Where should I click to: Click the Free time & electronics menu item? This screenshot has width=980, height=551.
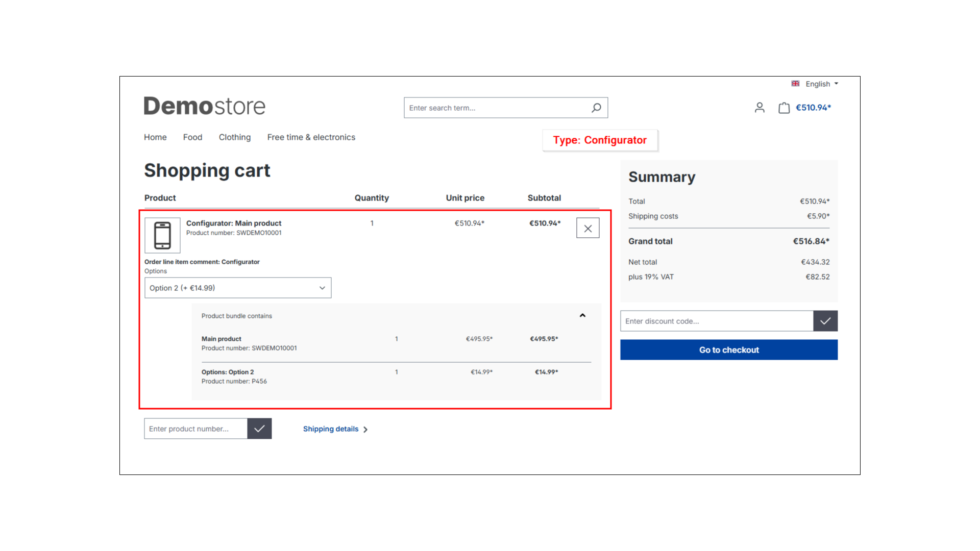(311, 137)
